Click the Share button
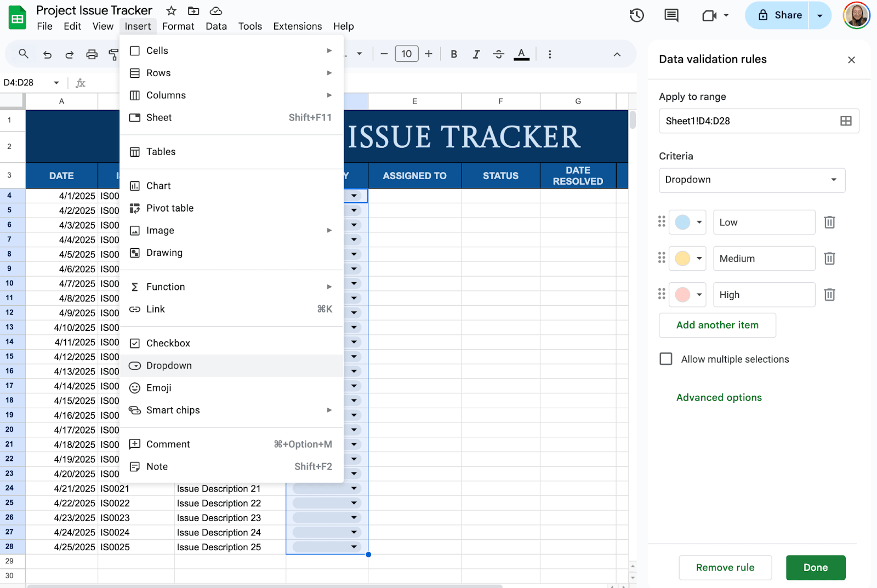877x588 pixels. pos(780,15)
